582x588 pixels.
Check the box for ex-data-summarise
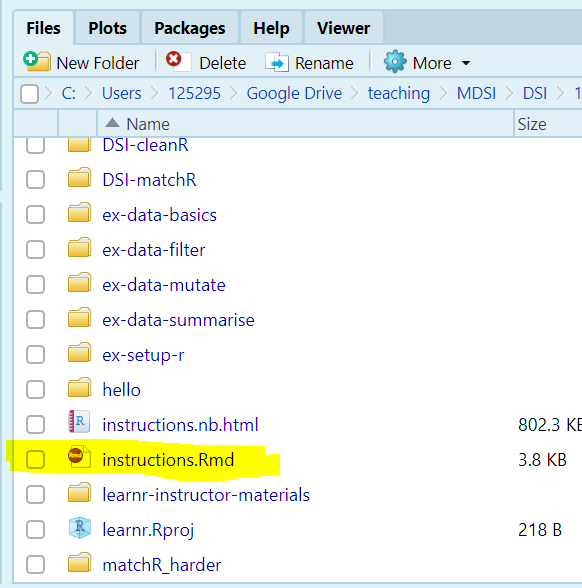point(36,320)
